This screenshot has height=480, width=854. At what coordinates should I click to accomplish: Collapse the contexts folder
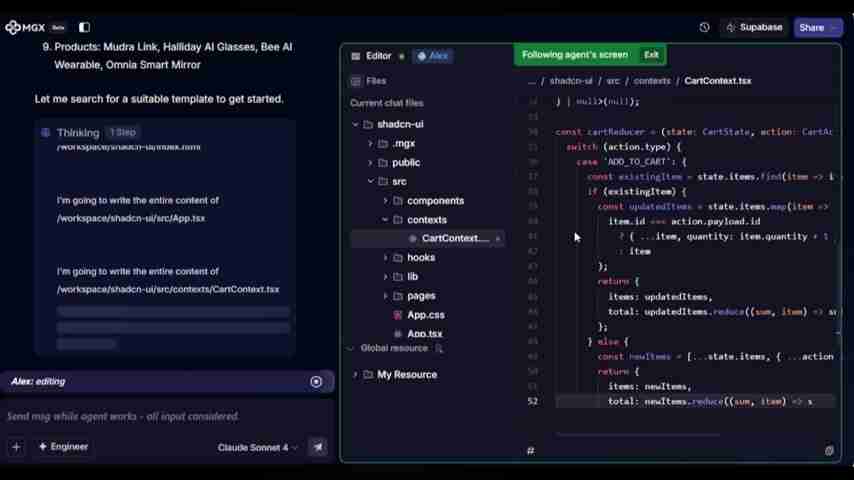386,220
